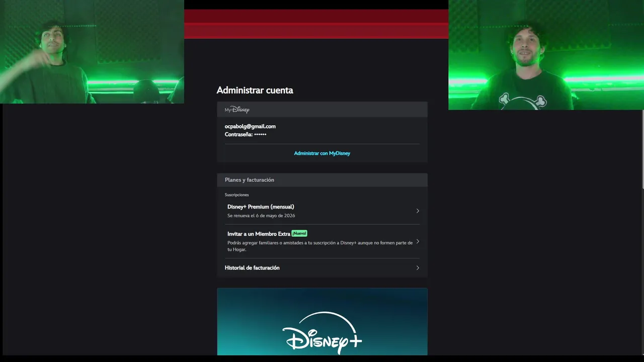Click the Administrar cuenta heading
The width and height of the screenshot is (644, 362).
255,90
